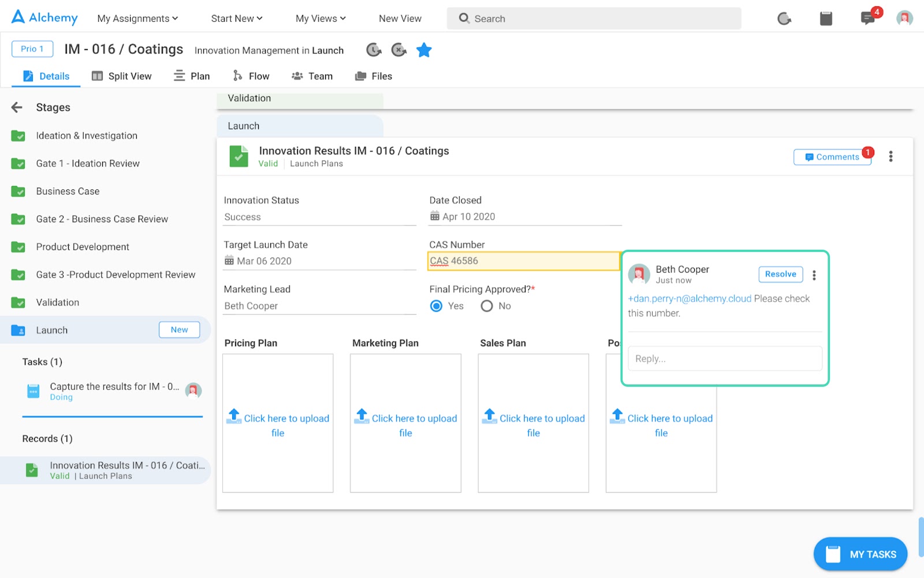Resolve Beth Cooper's comment
The image size is (924, 578).
[x=780, y=275]
